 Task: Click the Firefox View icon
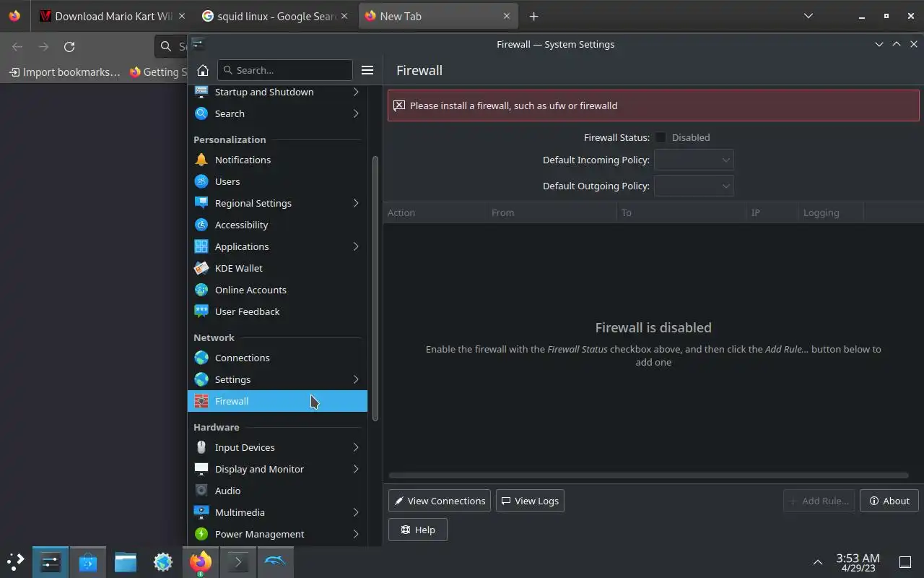point(14,16)
